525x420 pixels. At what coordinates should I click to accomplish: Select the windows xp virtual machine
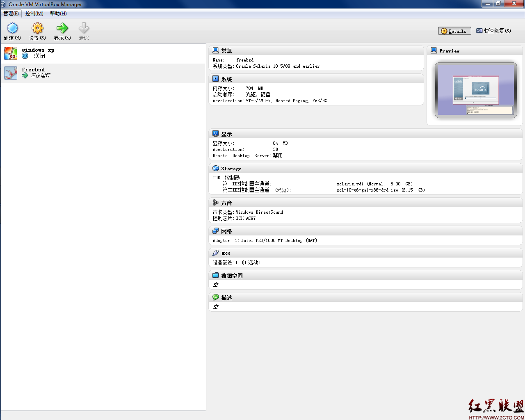tap(103, 53)
